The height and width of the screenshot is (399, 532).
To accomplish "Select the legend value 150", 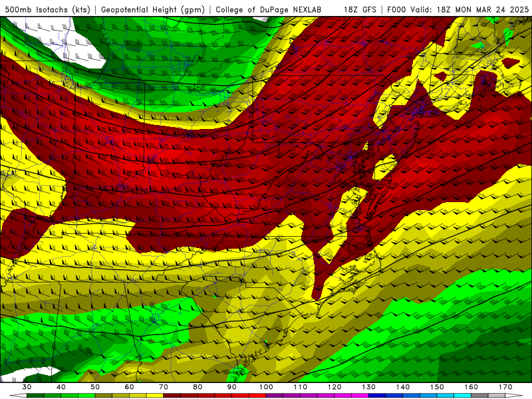I will (x=437, y=387).
